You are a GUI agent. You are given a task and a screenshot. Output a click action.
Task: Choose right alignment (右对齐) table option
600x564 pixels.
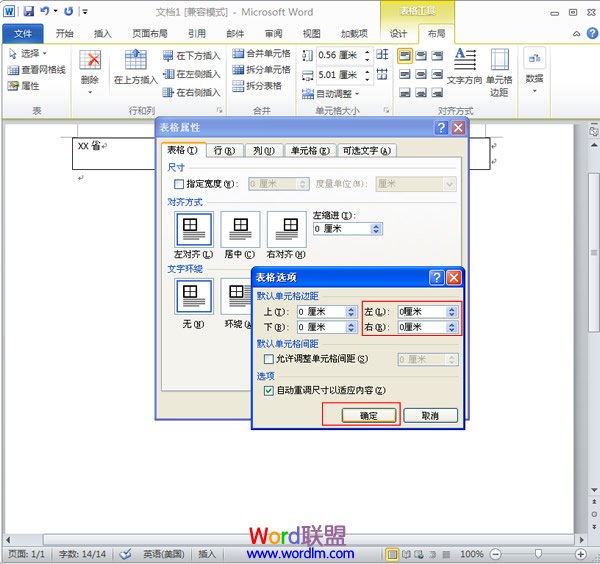click(x=287, y=230)
